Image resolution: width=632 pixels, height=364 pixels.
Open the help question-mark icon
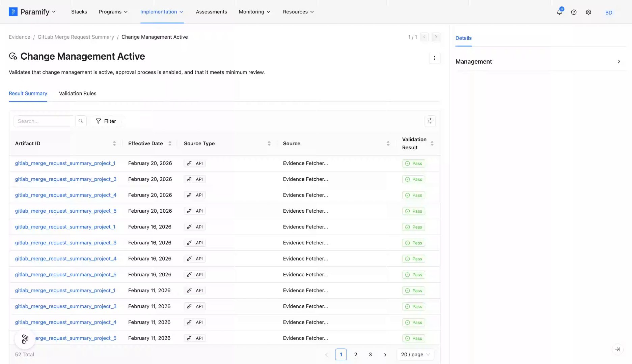[574, 12]
